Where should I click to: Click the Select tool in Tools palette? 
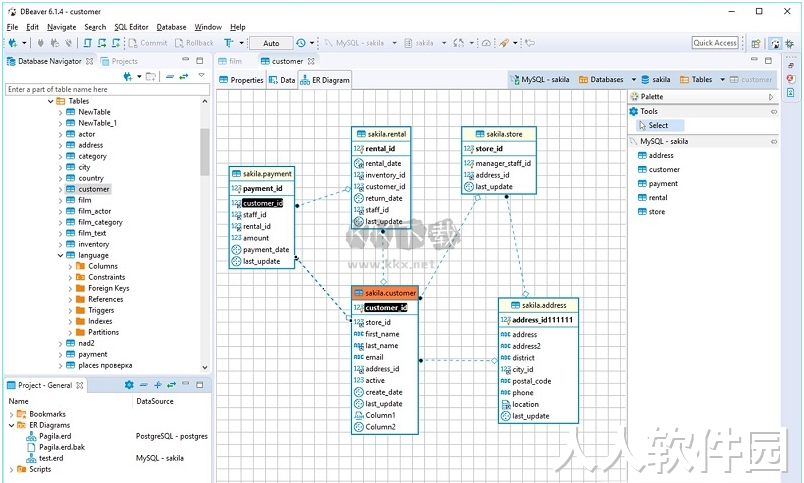tap(659, 126)
